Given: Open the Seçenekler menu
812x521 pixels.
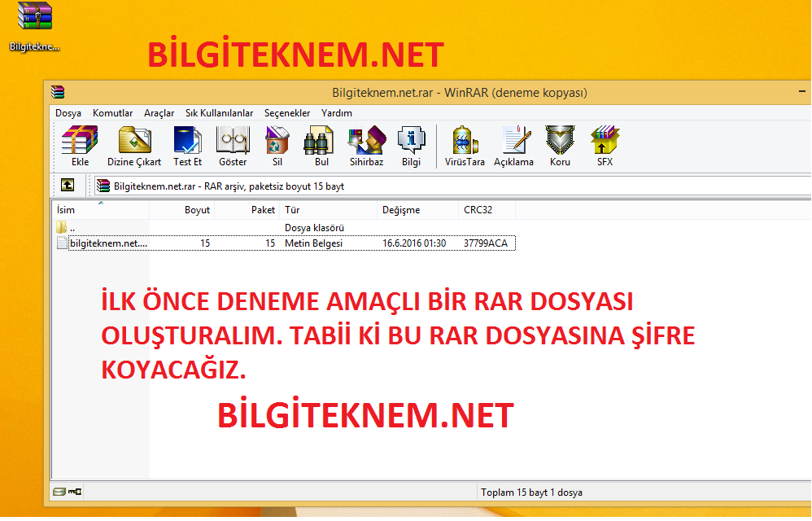Looking at the screenshot, I should [x=287, y=113].
